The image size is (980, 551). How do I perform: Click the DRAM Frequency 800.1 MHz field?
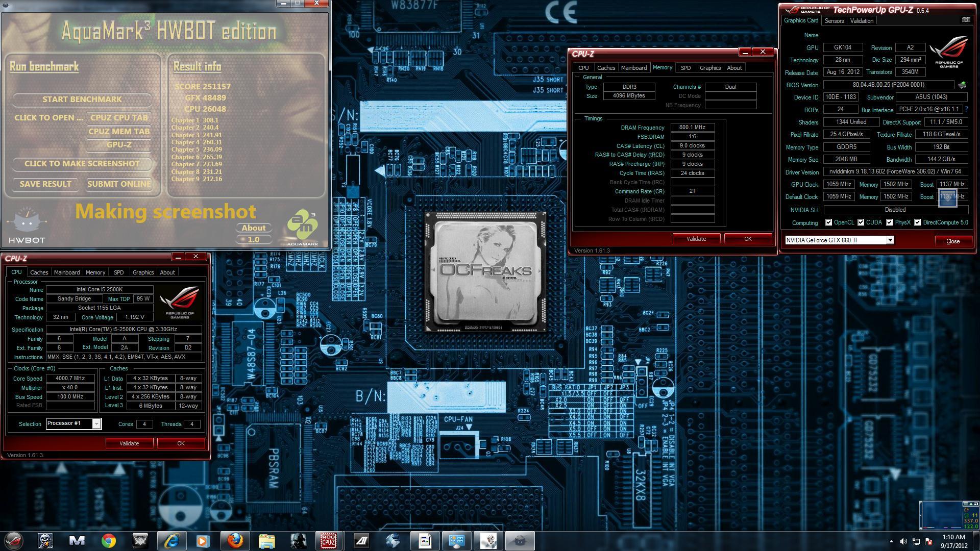[692, 128]
